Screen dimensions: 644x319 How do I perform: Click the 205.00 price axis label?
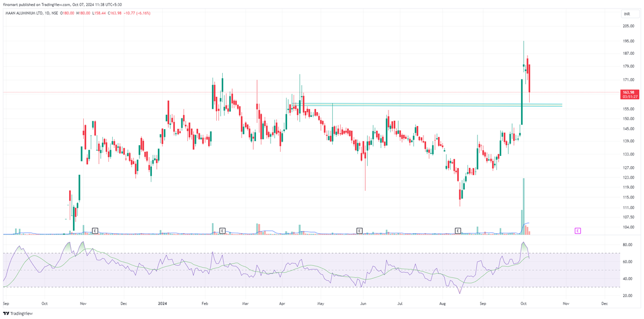pyautogui.click(x=629, y=26)
